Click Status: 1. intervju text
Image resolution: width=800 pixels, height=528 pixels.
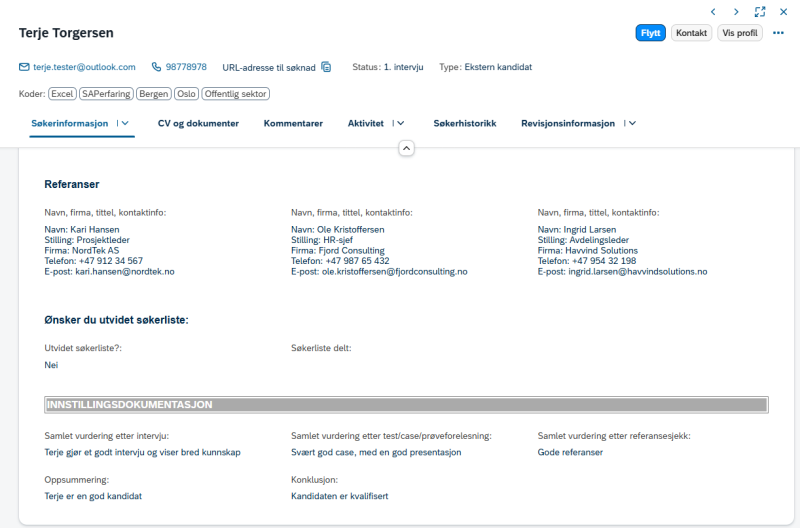click(388, 67)
